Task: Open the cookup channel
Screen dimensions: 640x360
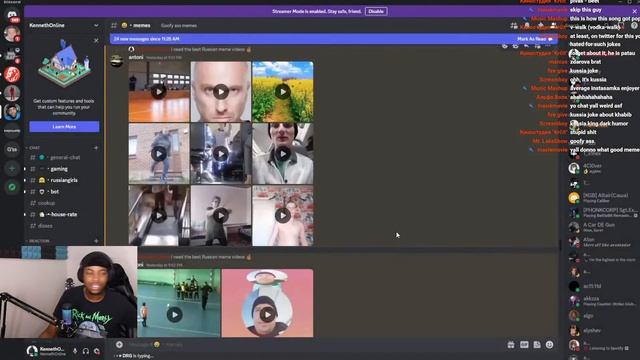Action: (x=64, y=203)
